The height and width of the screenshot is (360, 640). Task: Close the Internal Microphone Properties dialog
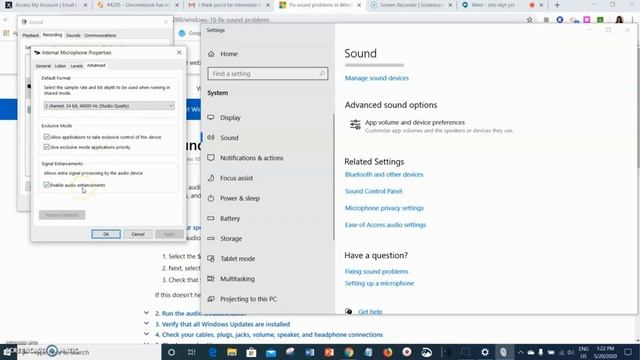tap(179, 53)
